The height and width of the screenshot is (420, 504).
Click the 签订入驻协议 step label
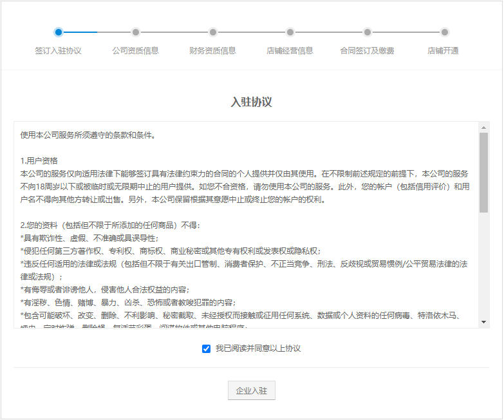(59, 51)
